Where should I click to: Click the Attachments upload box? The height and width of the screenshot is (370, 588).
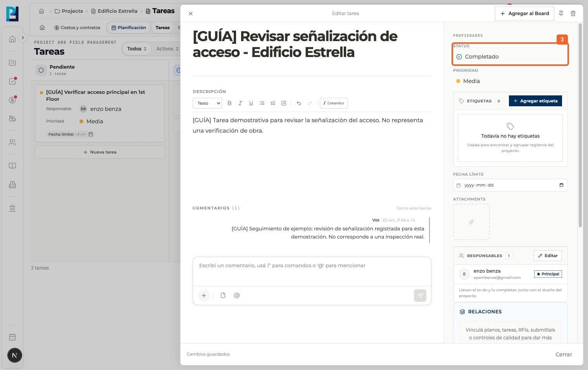tap(471, 222)
